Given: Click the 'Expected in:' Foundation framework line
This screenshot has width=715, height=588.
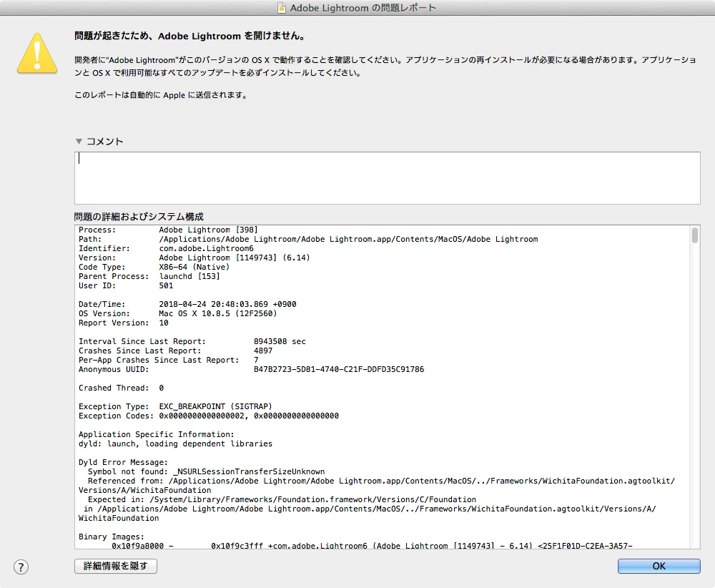Looking at the screenshot, I should 282,499.
